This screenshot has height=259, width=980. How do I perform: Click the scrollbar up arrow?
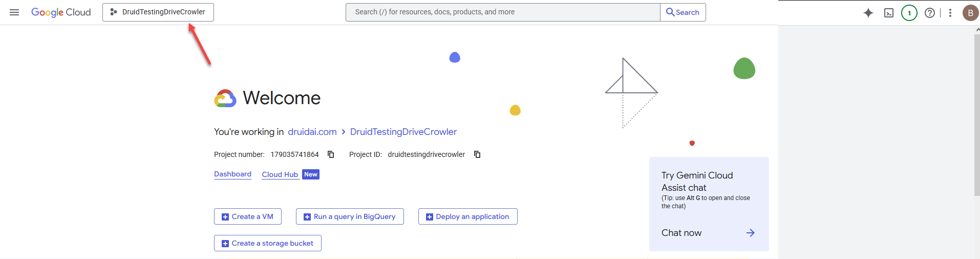(977, 30)
